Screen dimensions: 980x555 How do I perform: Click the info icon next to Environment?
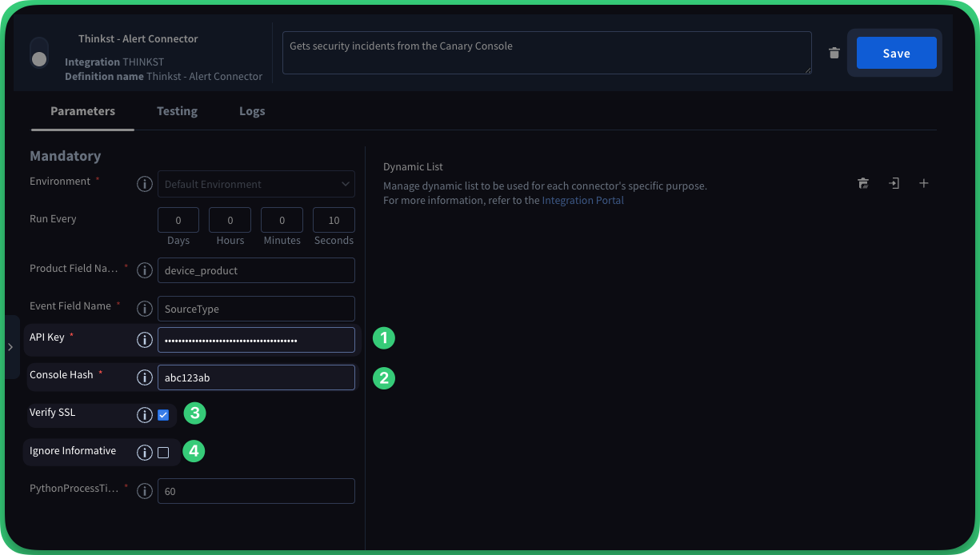pos(145,184)
